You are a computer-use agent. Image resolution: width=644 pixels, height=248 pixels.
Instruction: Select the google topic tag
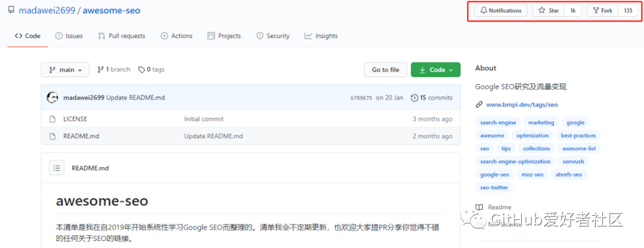(575, 122)
